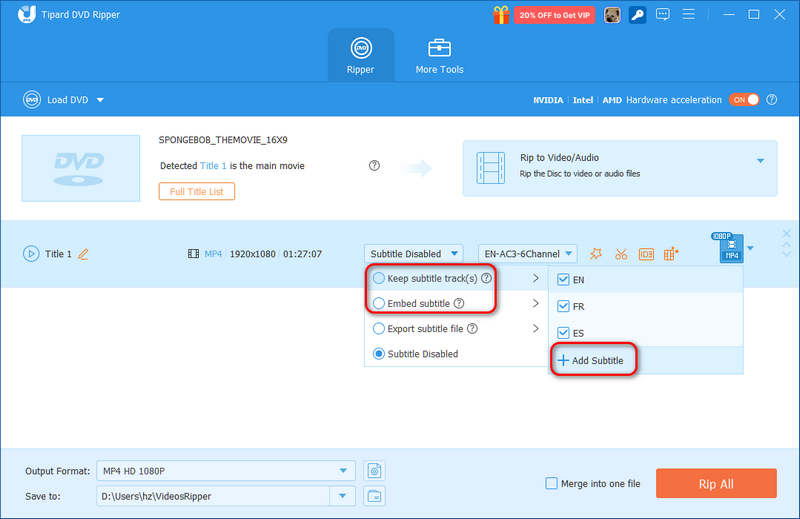
Task: Open the user avatar account icon
Action: pos(612,15)
